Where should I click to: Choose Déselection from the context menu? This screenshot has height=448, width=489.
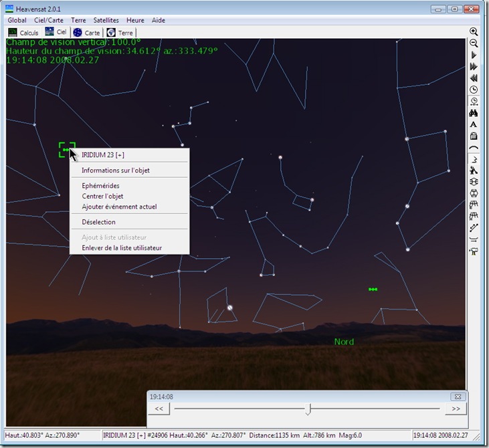(129, 222)
